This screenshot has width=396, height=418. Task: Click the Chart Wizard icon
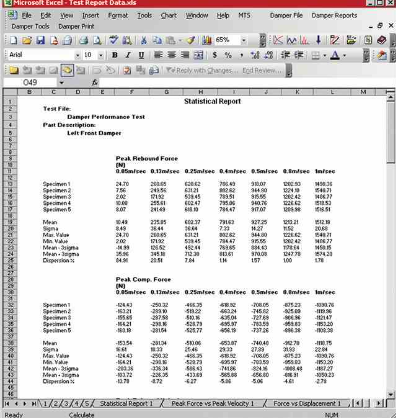click(207, 40)
